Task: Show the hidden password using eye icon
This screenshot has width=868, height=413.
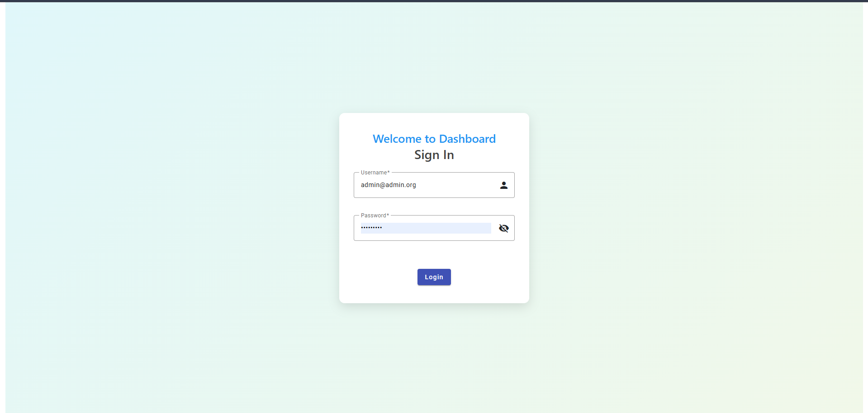Action: [x=503, y=228]
